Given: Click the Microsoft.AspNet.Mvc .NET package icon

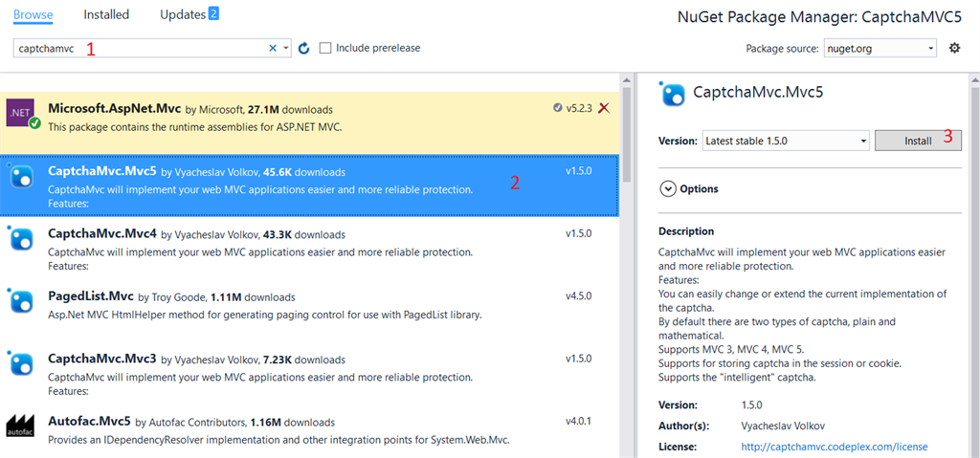Looking at the screenshot, I should click(x=21, y=113).
